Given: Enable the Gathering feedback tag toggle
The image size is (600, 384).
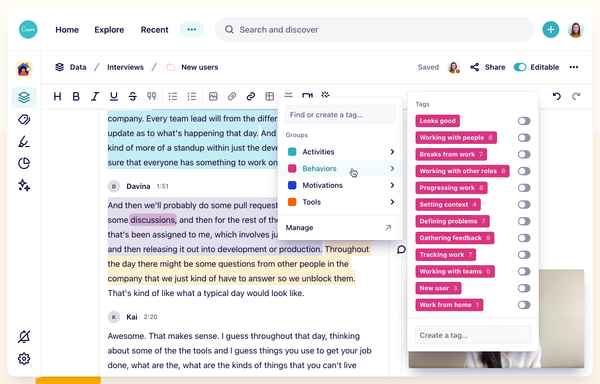Looking at the screenshot, I should pos(524,238).
